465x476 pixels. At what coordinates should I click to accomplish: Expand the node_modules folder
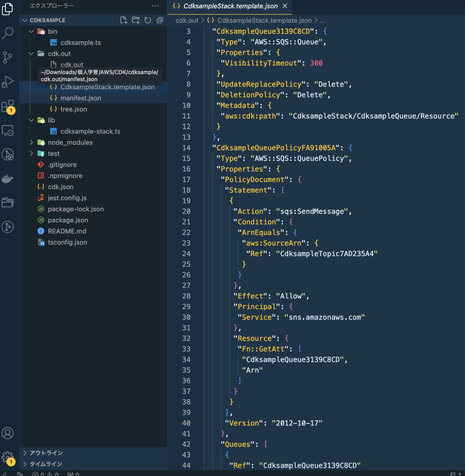point(70,142)
